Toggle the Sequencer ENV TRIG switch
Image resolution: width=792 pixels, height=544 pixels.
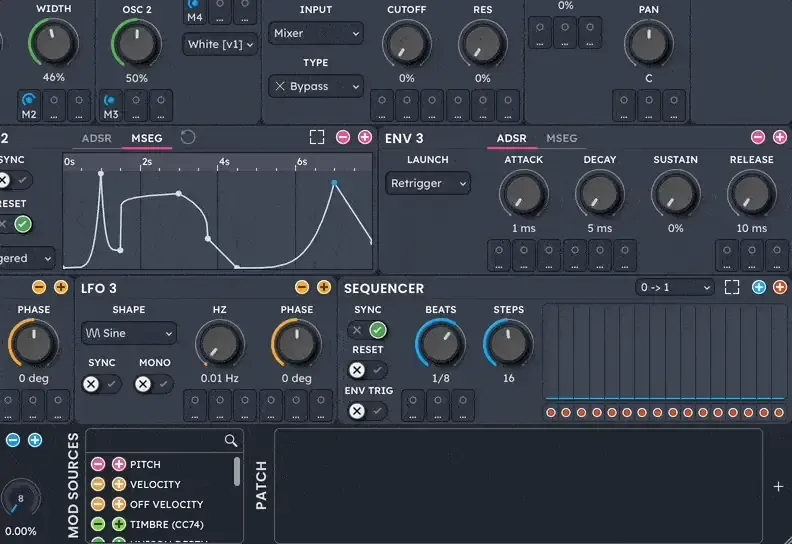click(368, 411)
